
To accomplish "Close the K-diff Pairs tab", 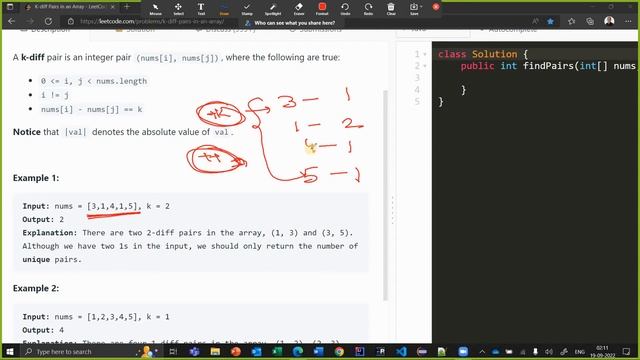I will click(113, 7).
